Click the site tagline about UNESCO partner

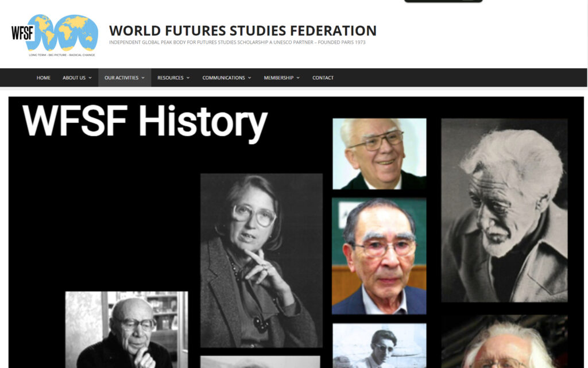point(237,42)
